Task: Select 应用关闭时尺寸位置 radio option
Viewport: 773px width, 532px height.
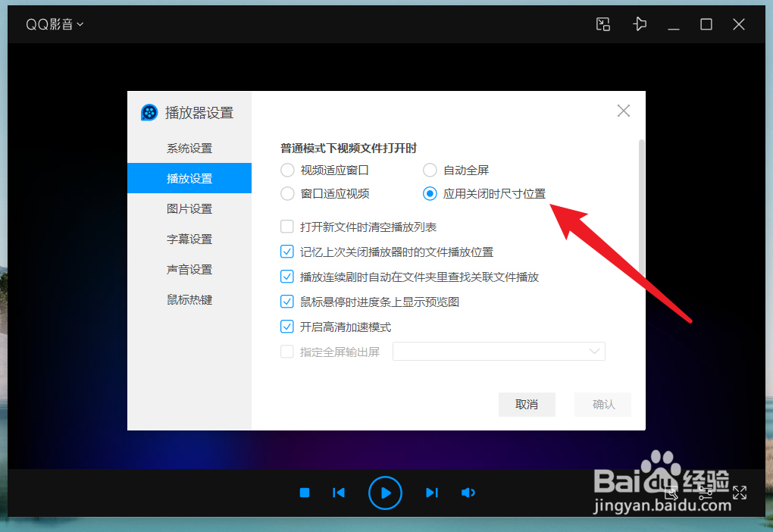Action: coord(430,194)
